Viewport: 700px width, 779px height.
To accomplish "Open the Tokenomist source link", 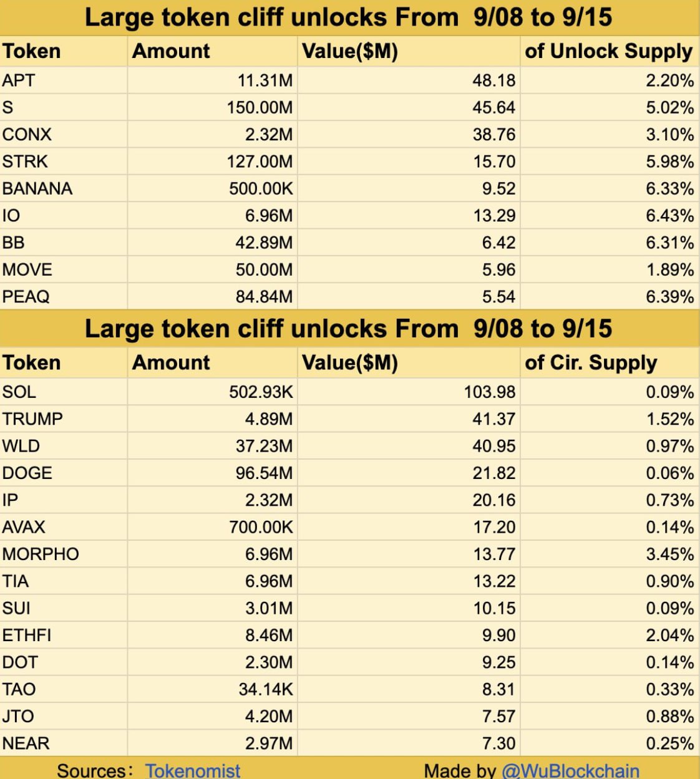I will (193, 770).
